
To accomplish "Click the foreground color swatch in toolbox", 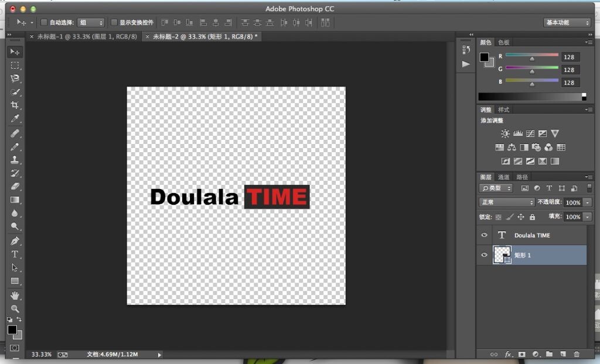I will tap(12, 329).
